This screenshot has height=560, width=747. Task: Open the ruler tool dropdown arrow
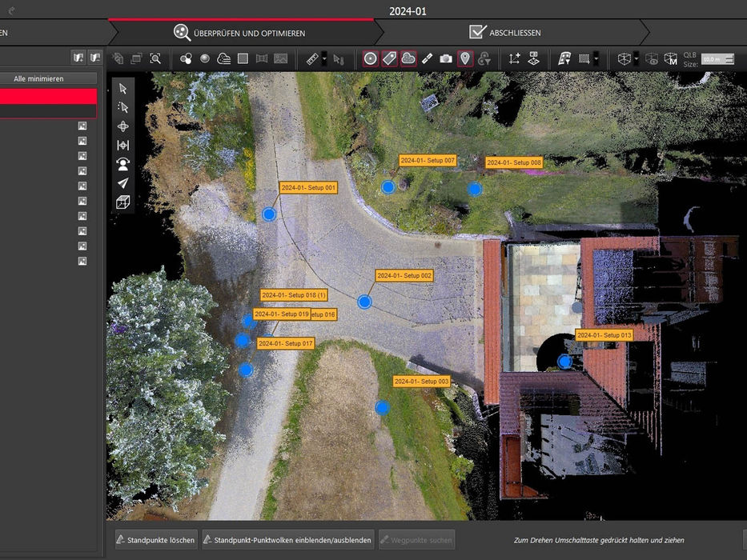click(324, 59)
